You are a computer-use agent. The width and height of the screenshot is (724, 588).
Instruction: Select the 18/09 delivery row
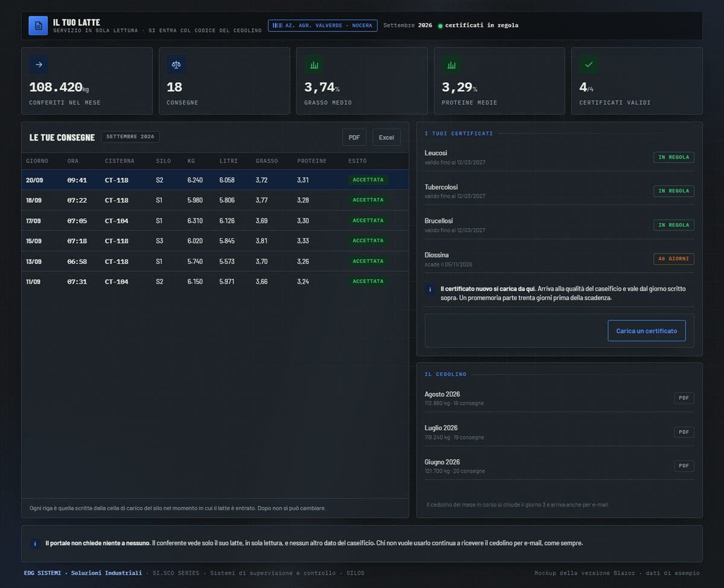click(215, 200)
